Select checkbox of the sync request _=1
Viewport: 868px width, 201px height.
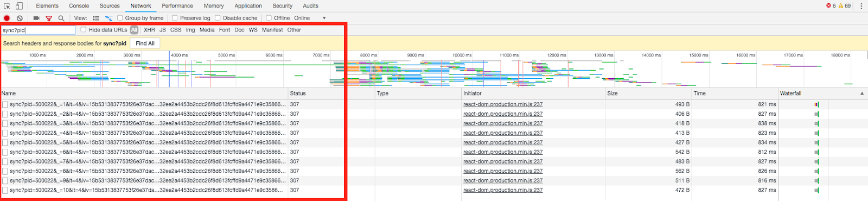click(5, 104)
